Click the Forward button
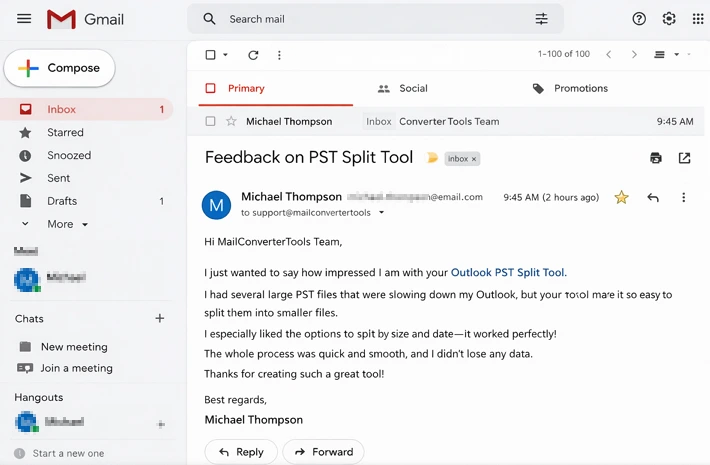The width and height of the screenshot is (710, 465). pos(323,452)
